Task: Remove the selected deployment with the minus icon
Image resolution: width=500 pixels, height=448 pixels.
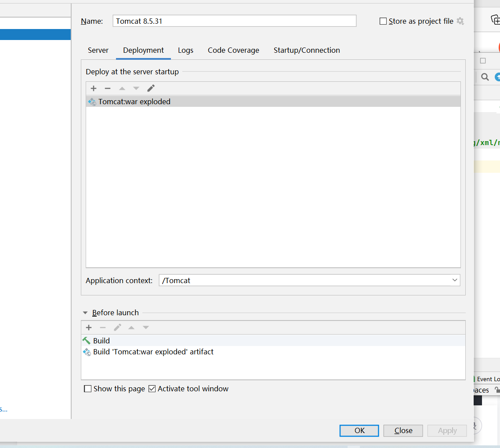Action: (x=108, y=88)
